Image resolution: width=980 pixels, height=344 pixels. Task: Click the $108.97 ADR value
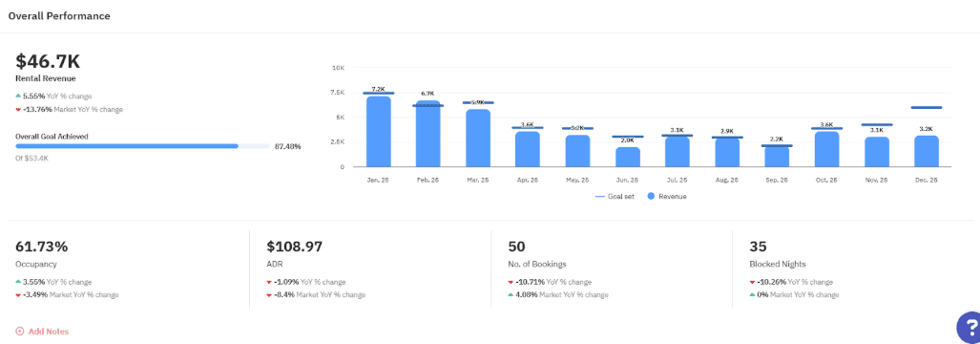point(295,247)
